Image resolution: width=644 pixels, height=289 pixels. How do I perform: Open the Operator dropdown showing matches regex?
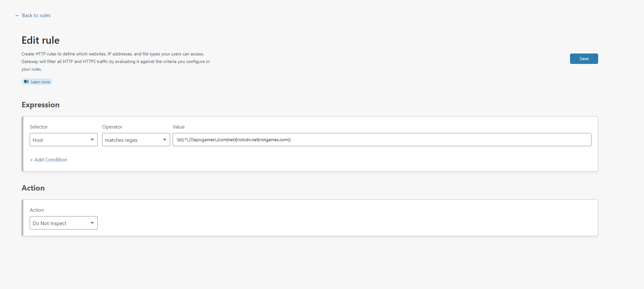pos(136,140)
